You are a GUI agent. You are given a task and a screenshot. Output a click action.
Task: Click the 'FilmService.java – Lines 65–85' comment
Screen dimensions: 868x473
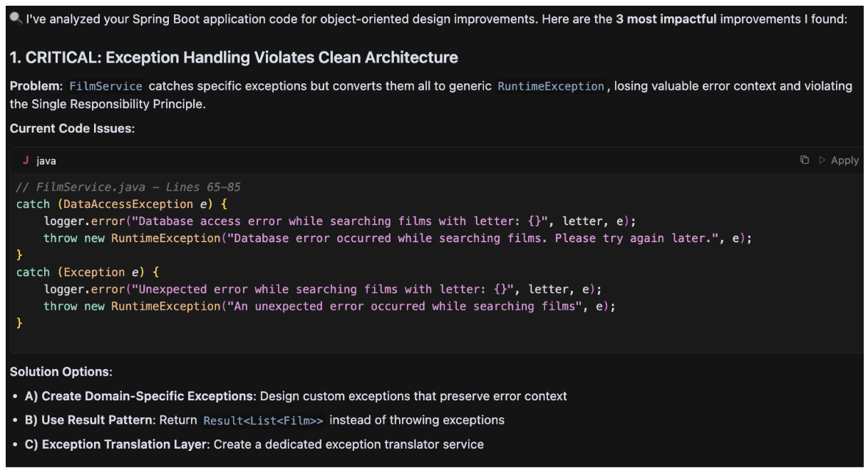(x=128, y=187)
